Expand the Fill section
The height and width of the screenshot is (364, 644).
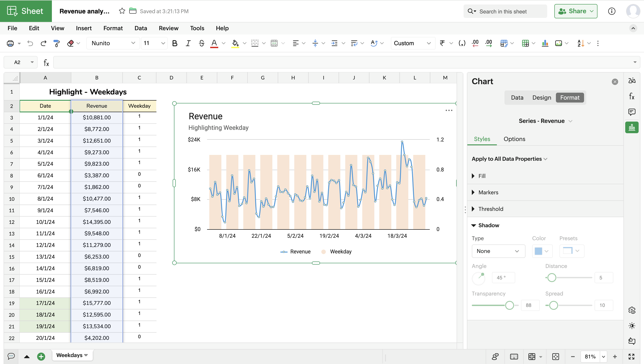[x=482, y=176]
